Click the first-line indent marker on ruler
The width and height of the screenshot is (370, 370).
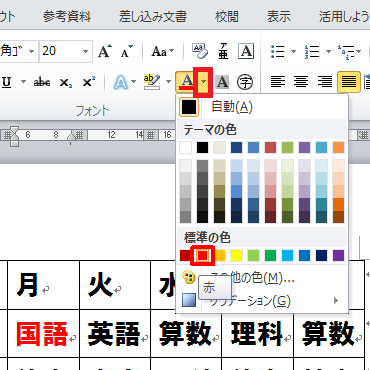(14, 130)
